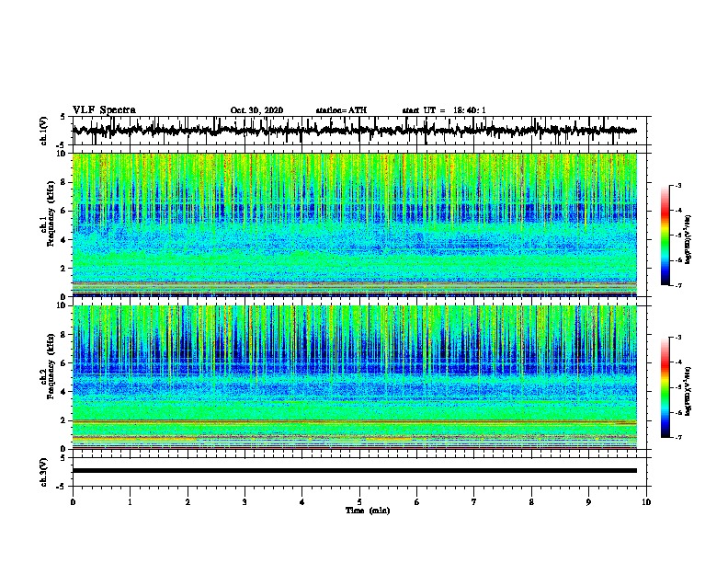Screen dimensions: 728x563
Task: Click time axis tick label "1"
Action: [130, 502]
